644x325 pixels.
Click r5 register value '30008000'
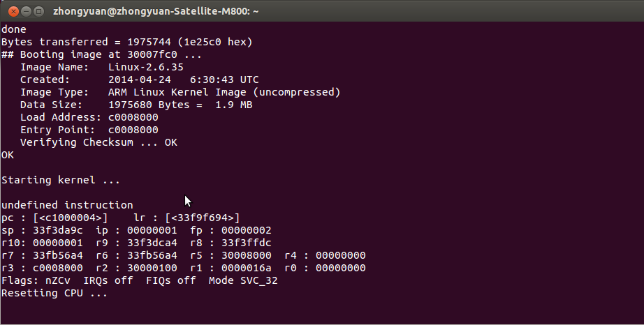coord(247,255)
